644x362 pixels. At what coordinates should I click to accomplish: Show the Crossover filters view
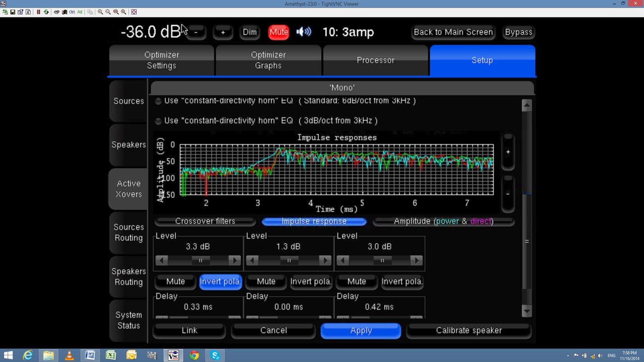[205, 222]
